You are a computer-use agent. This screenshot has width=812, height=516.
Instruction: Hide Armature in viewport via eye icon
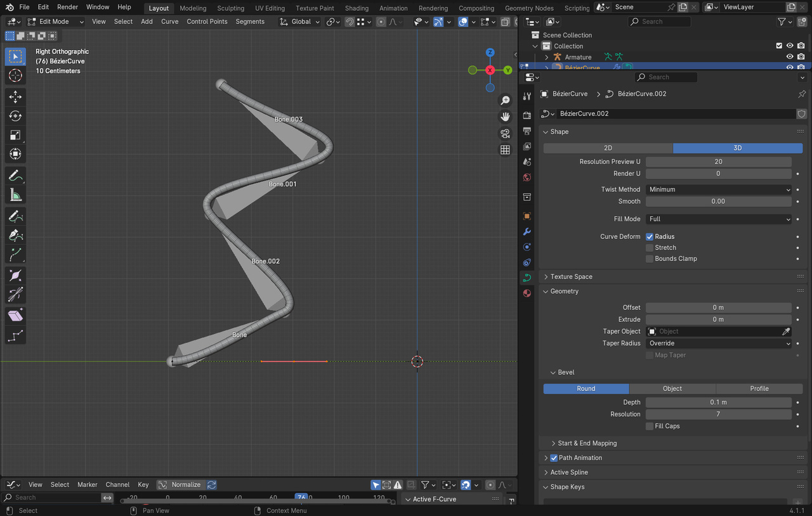click(790, 57)
